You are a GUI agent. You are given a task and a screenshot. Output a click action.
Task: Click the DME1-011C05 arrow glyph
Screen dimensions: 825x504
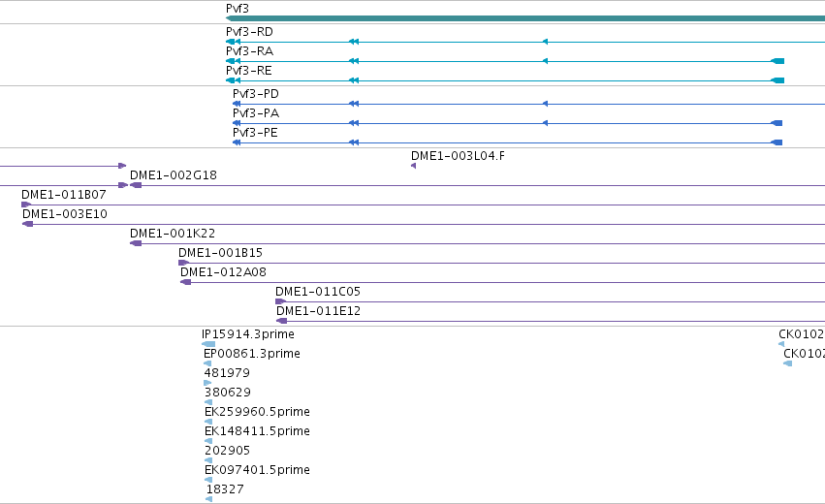[281, 301]
